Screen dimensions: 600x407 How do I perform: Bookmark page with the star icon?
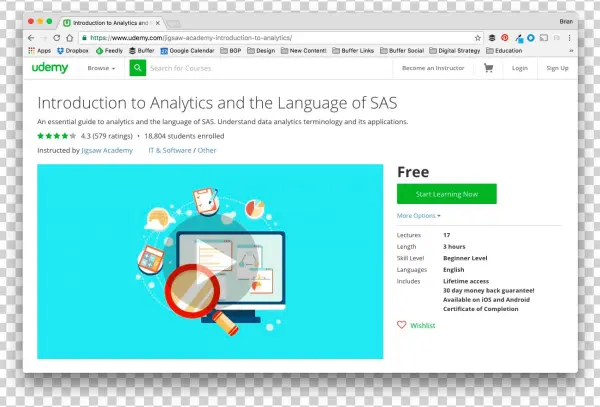point(478,38)
